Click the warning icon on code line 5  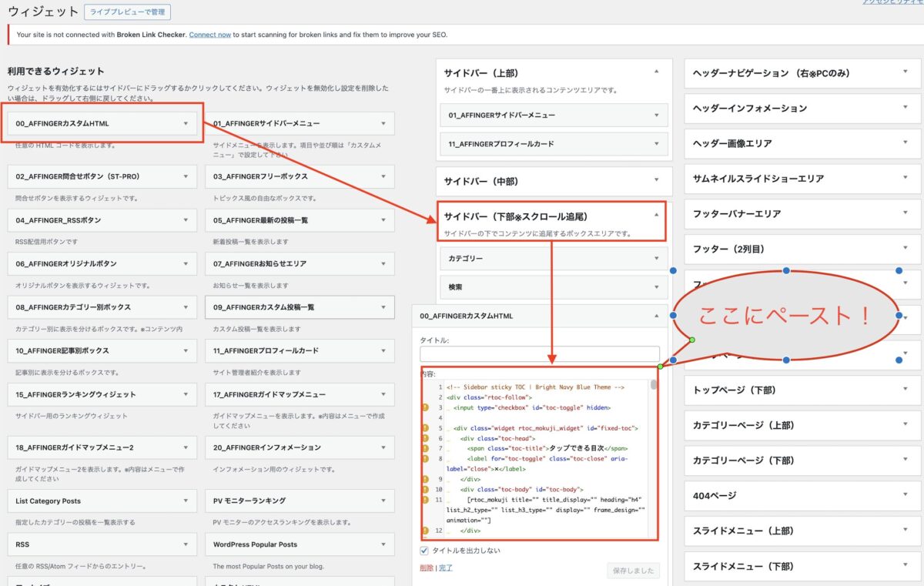tap(424, 427)
